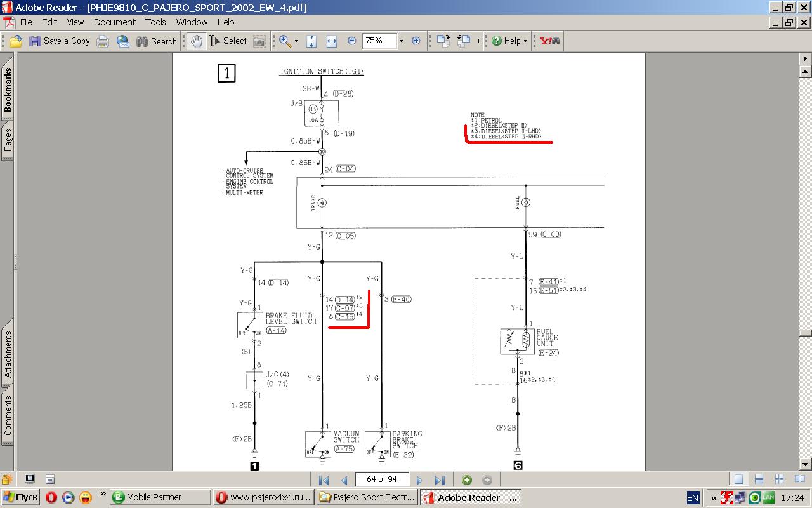Expand the Help toolbar dropdown
Image resolution: width=812 pixels, height=508 pixels.
click(x=526, y=41)
